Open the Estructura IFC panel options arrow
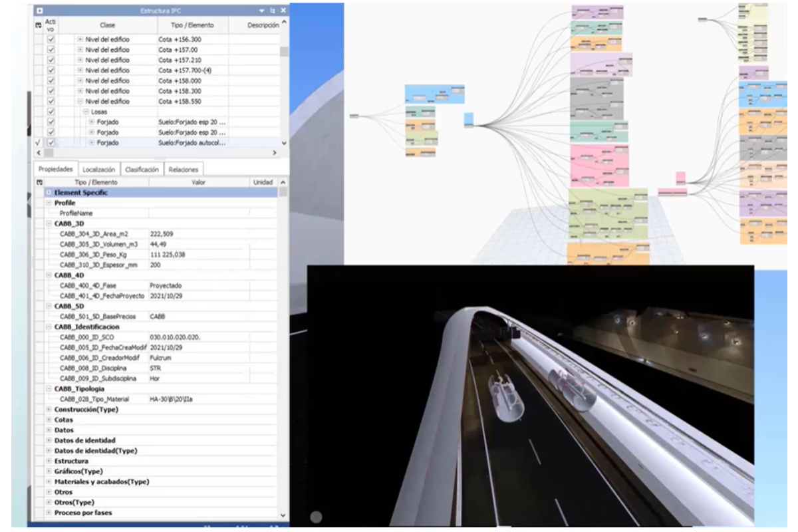 coord(260,11)
